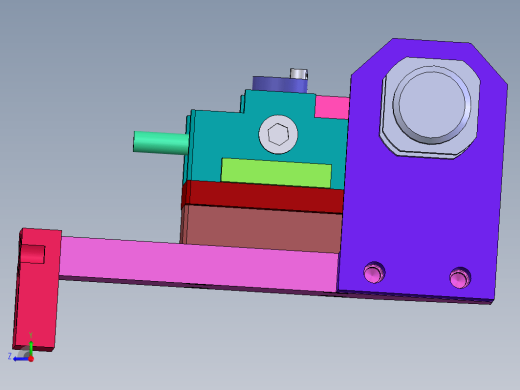Screen dimensions: 520x390
Task: Select the brown spacer block
Action: [262, 229]
